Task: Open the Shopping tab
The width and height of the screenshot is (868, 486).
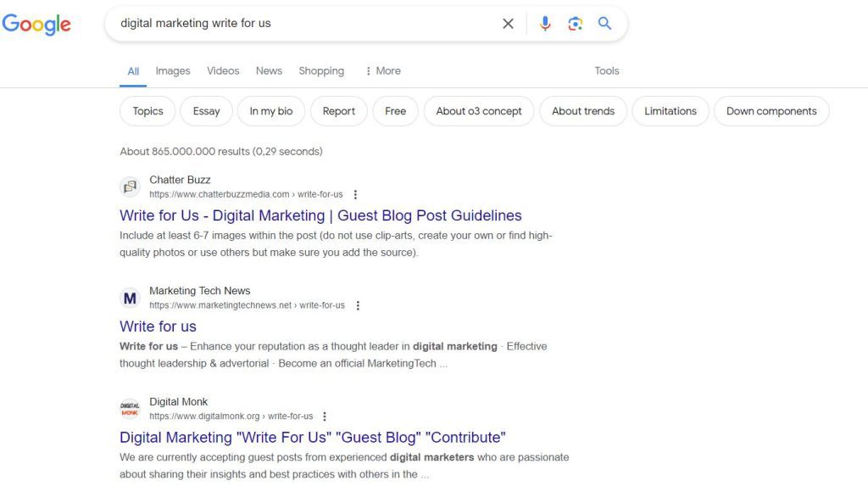Action: [321, 71]
